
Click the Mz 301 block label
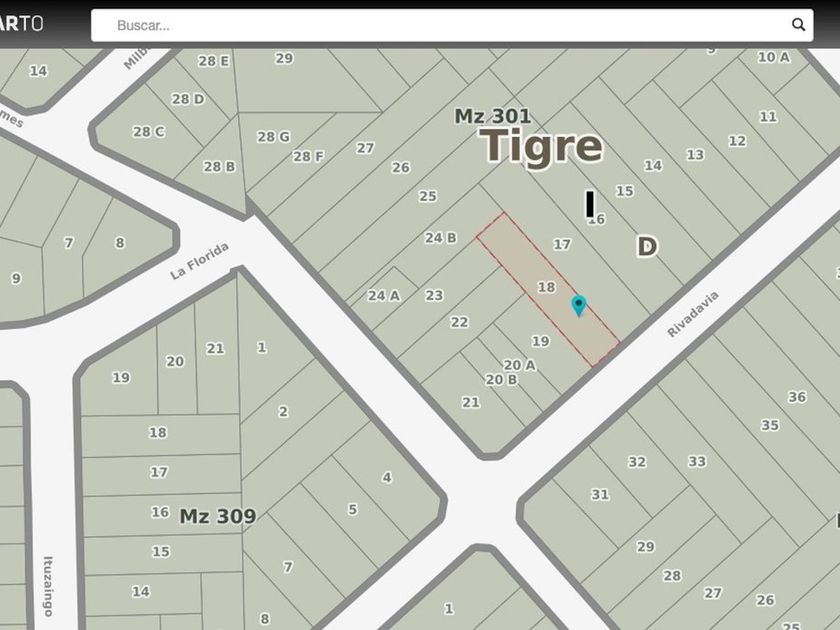493,116
